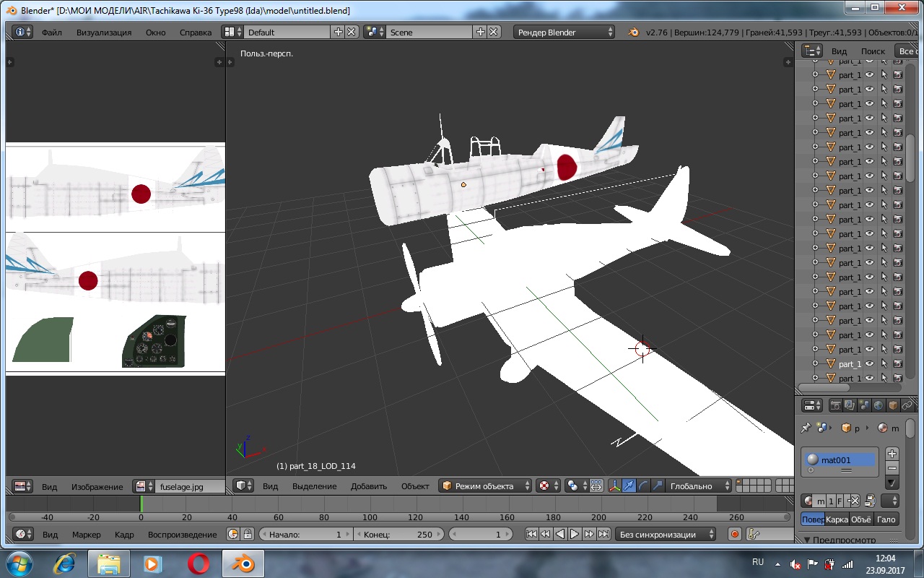Screen dimensions: 924x578
Task: Open the Render properties camera tab
Action: [837, 405]
